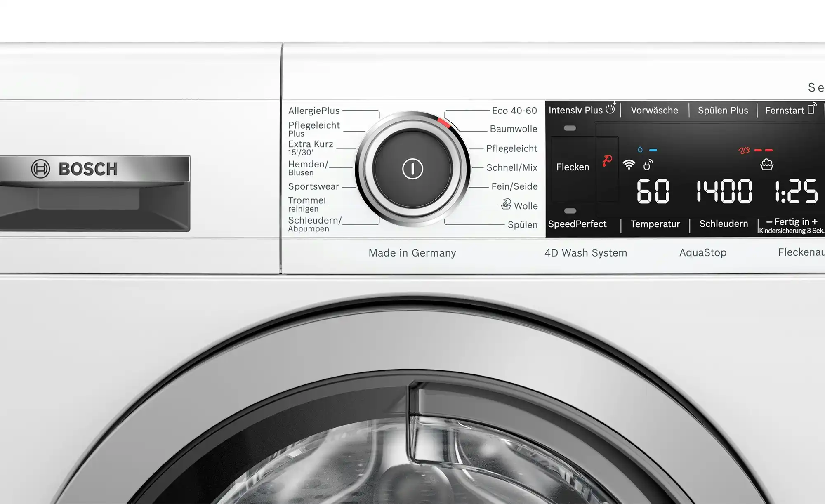Select the Baumwolle program

click(514, 129)
